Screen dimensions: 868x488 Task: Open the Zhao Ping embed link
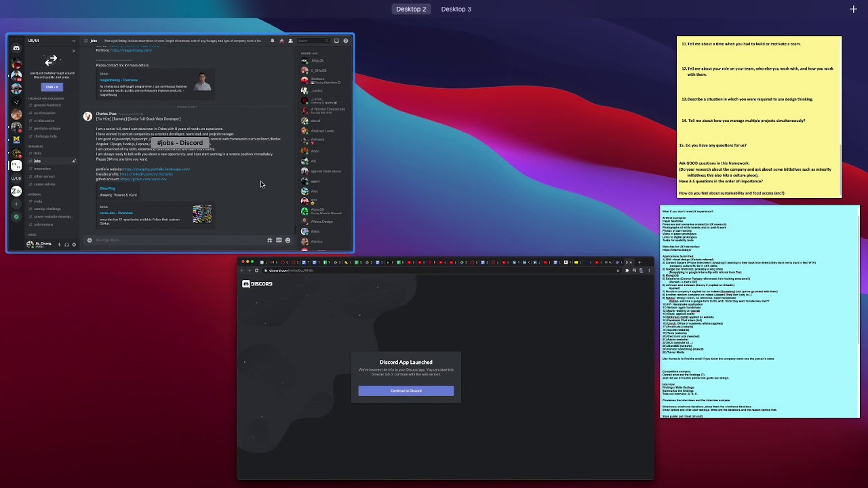click(x=107, y=188)
